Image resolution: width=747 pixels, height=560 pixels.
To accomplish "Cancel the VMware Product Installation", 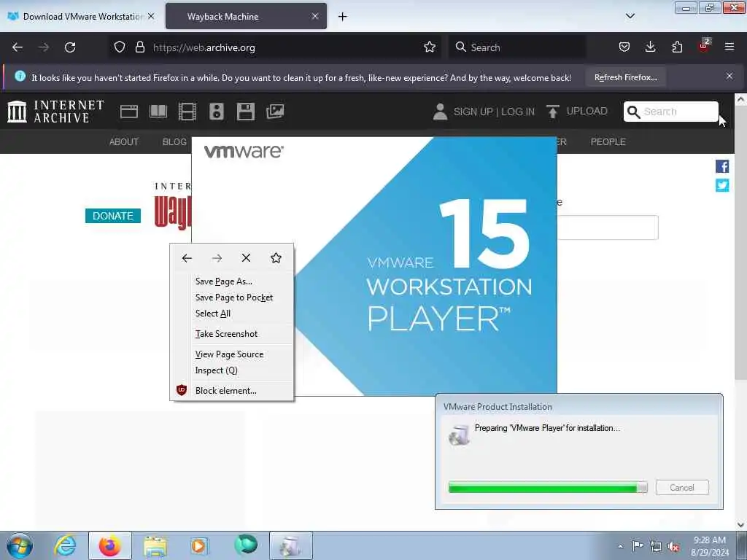I will 682,488.
